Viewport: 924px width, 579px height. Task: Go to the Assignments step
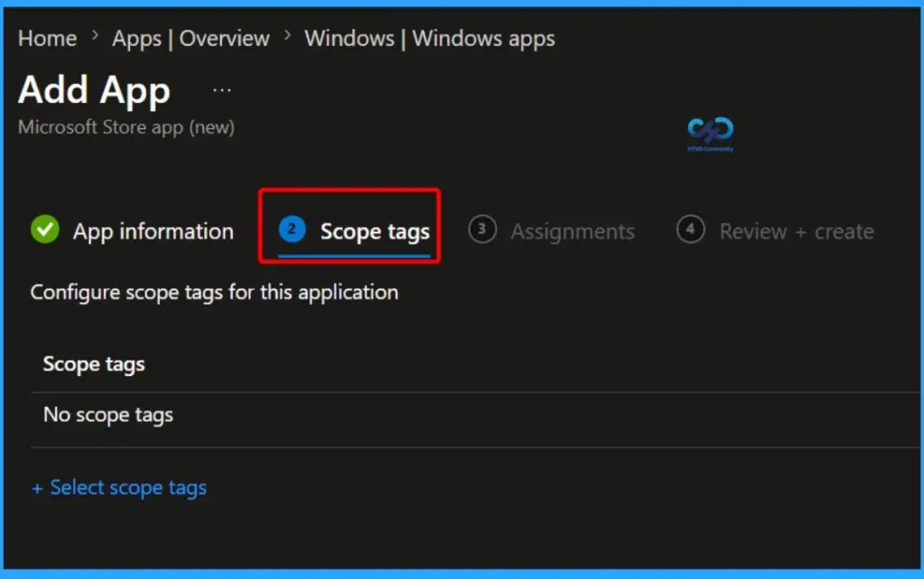[x=572, y=232]
